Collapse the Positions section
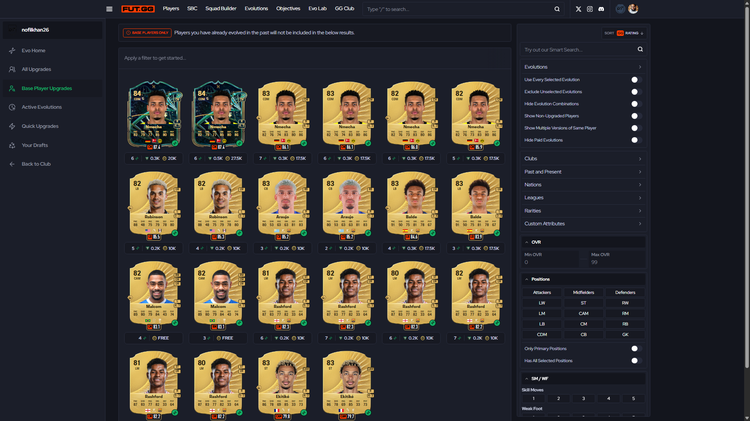This screenshot has width=750, height=421. point(583,279)
